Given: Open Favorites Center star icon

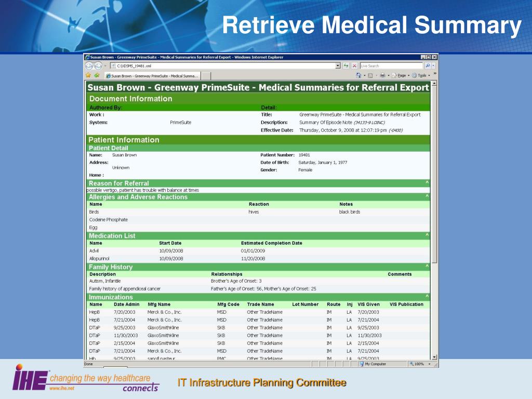Looking at the screenshot, I should [x=88, y=75].
